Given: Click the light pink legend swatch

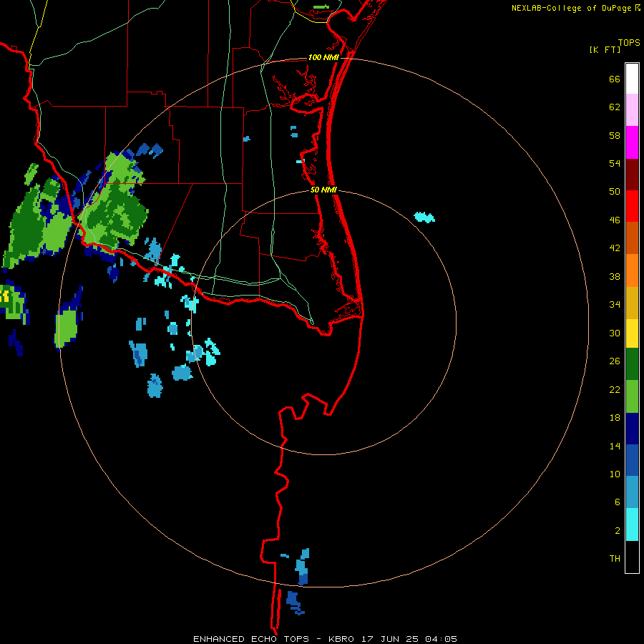Looking at the screenshot, I should click(632, 109).
